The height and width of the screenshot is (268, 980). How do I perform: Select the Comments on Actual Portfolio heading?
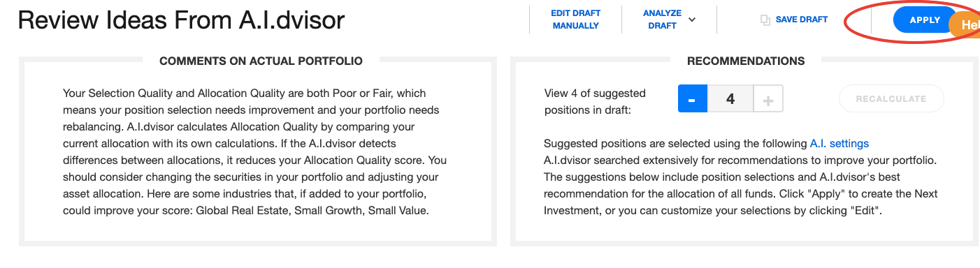click(x=261, y=61)
